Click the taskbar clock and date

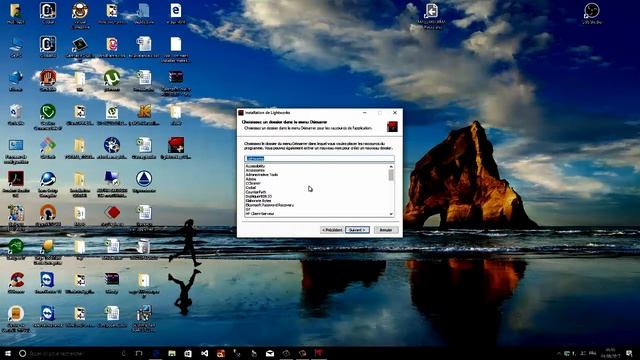[611, 353]
